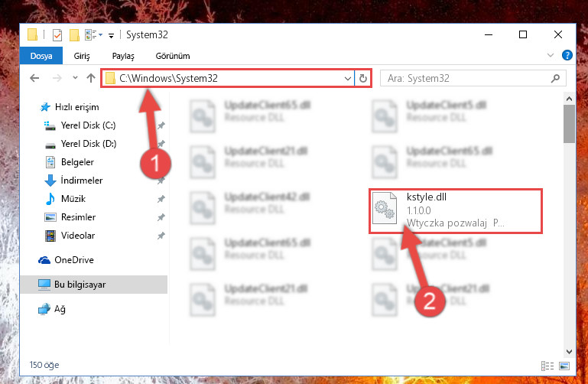The image size is (588, 384).
Task: Open Yerel Disk (C:) in sidebar
Action: pyautogui.click(x=88, y=125)
